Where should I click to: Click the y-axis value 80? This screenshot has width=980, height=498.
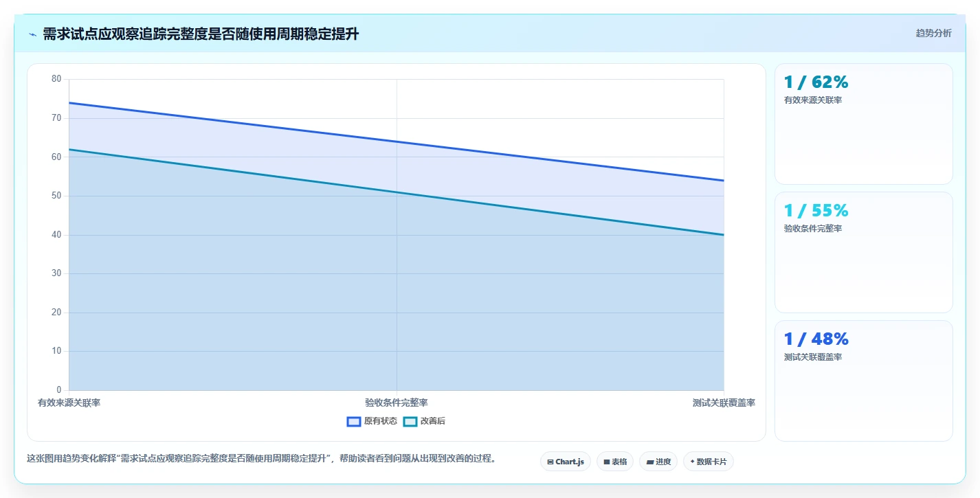(56, 79)
